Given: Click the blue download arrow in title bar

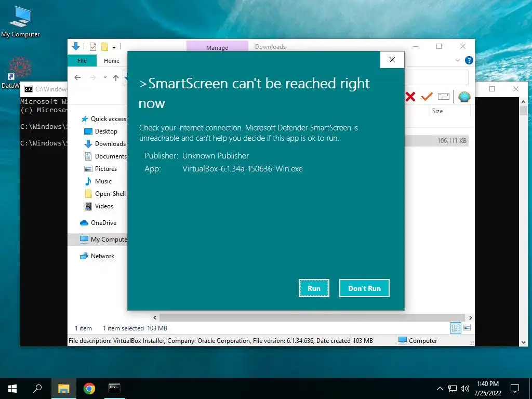Looking at the screenshot, I should 76,46.
